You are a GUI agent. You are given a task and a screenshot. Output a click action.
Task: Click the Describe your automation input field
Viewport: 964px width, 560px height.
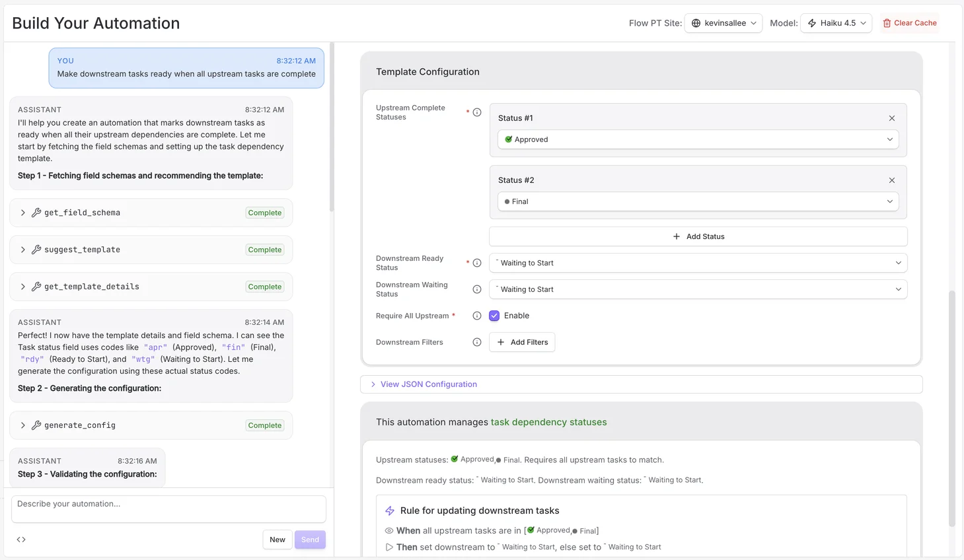coord(168,508)
